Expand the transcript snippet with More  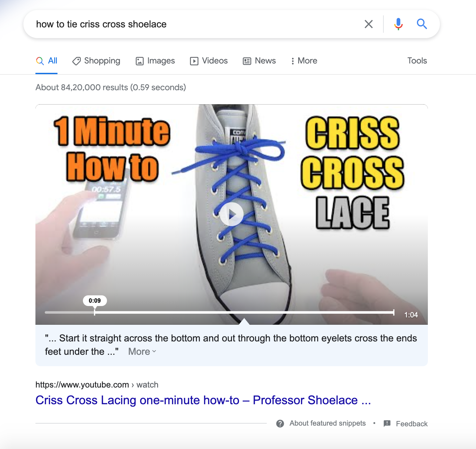click(142, 351)
